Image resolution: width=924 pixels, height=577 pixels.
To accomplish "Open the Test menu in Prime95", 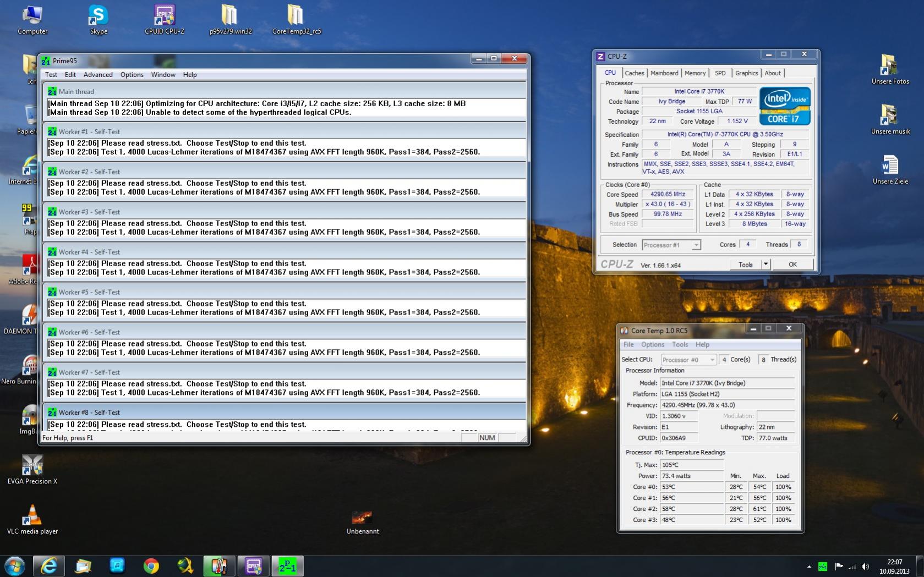I will [51, 75].
